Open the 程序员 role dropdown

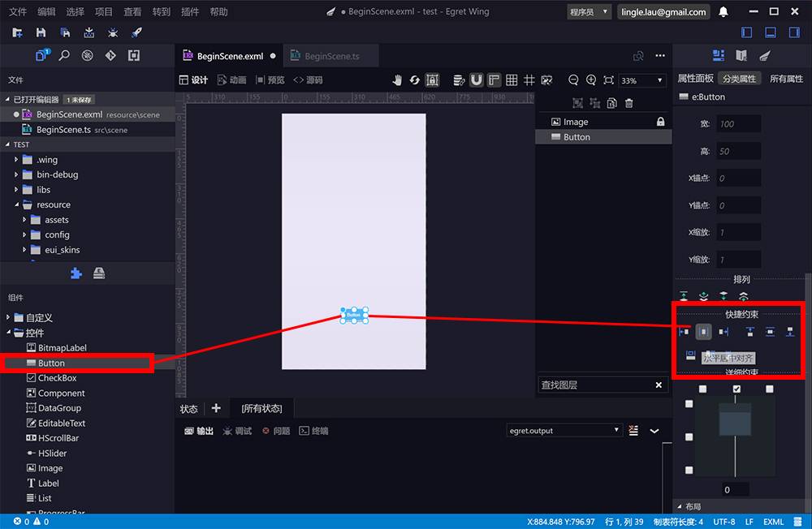589,12
